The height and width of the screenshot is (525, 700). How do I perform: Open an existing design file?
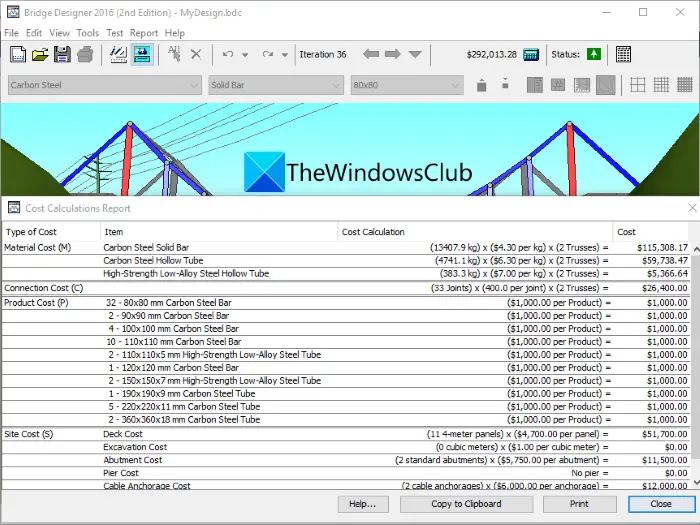pyautogui.click(x=40, y=54)
